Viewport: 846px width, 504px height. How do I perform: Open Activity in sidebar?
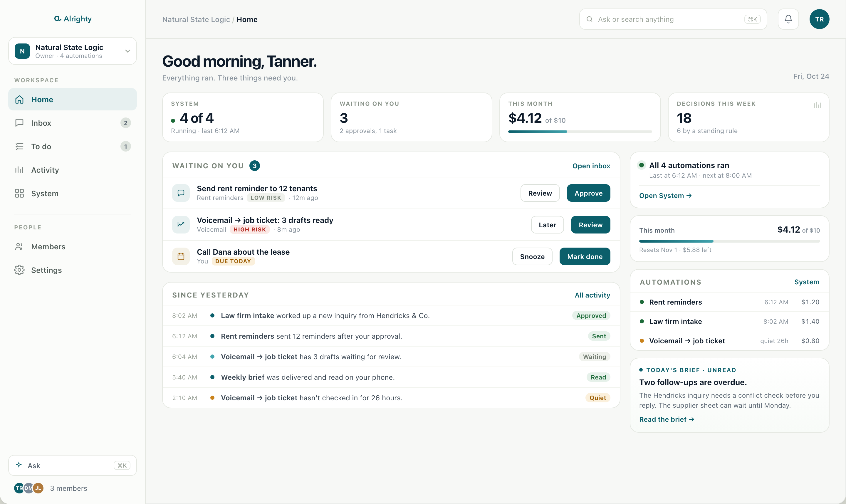click(72, 169)
